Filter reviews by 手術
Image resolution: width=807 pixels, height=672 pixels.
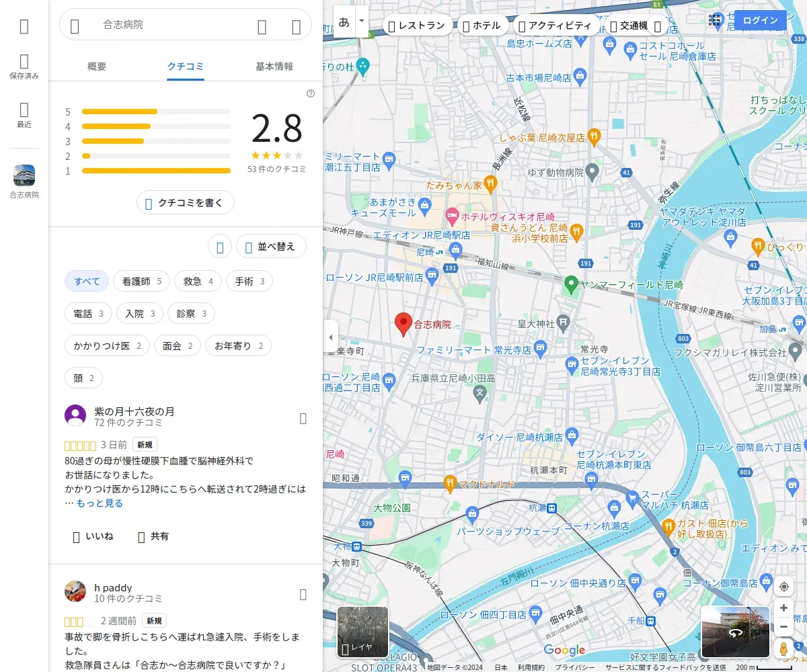pos(249,281)
